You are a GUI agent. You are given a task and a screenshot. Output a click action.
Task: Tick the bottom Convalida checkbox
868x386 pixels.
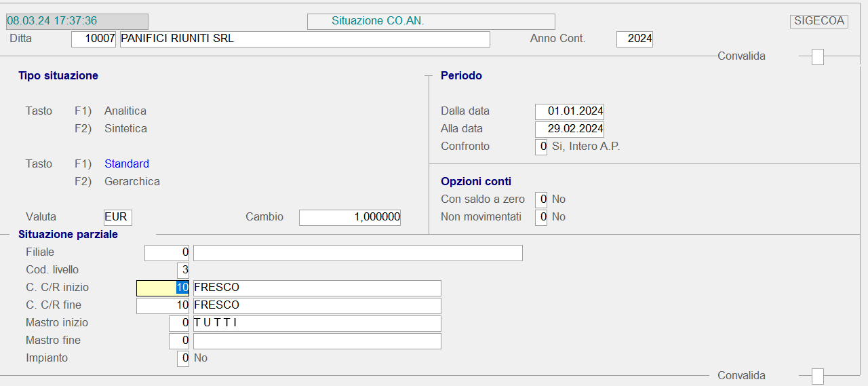tap(818, 376)
